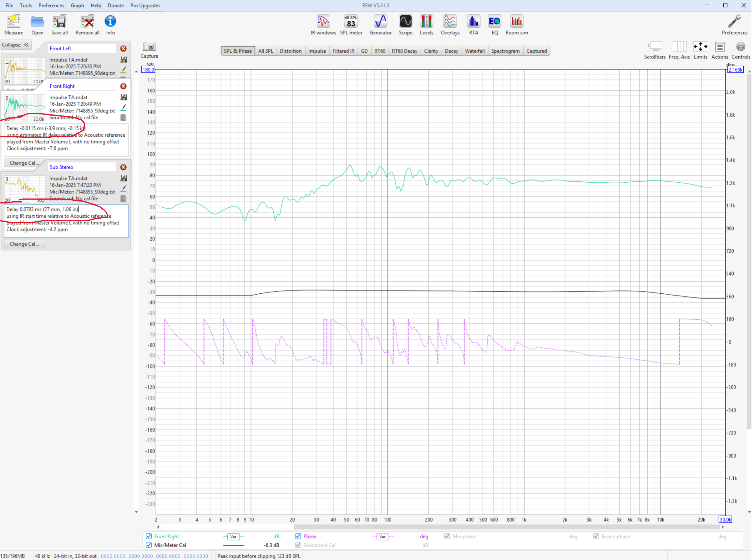
Task: Capture the graph with camera icon
Action: pyautogui.click(x=149, y=50)
